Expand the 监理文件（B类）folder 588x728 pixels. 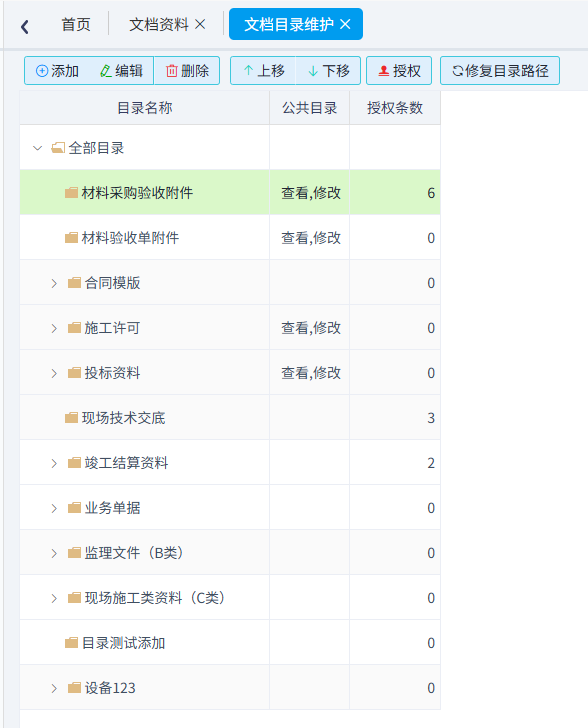(54, 553)
